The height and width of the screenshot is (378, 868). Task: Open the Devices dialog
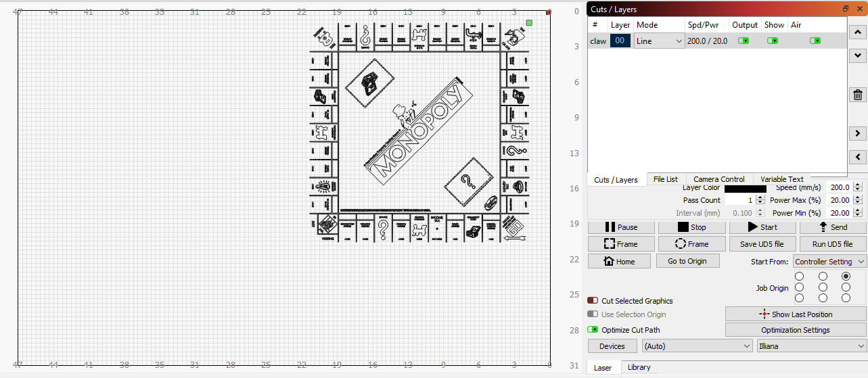click(612, 346)
